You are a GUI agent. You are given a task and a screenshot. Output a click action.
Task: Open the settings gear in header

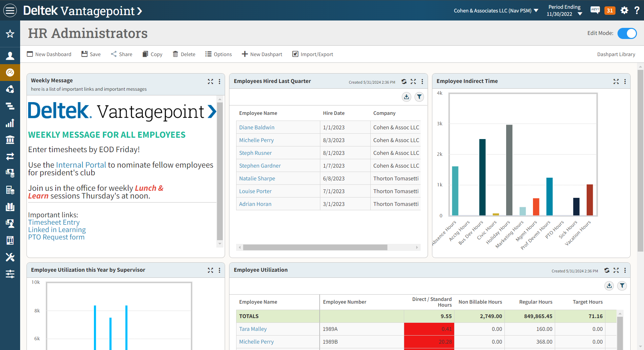pyautogui.click(x=624, y=10)
